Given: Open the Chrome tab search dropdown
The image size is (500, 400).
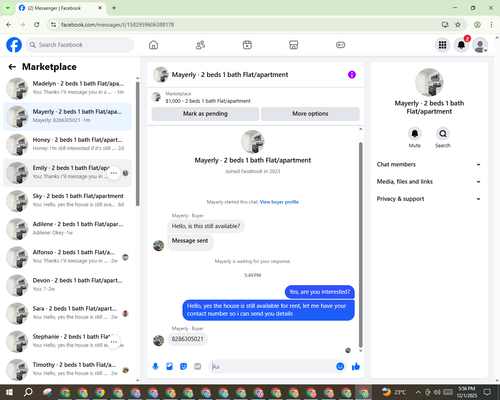Looking at the screenshot, I should pyautogui.click(x=8, y=8).
